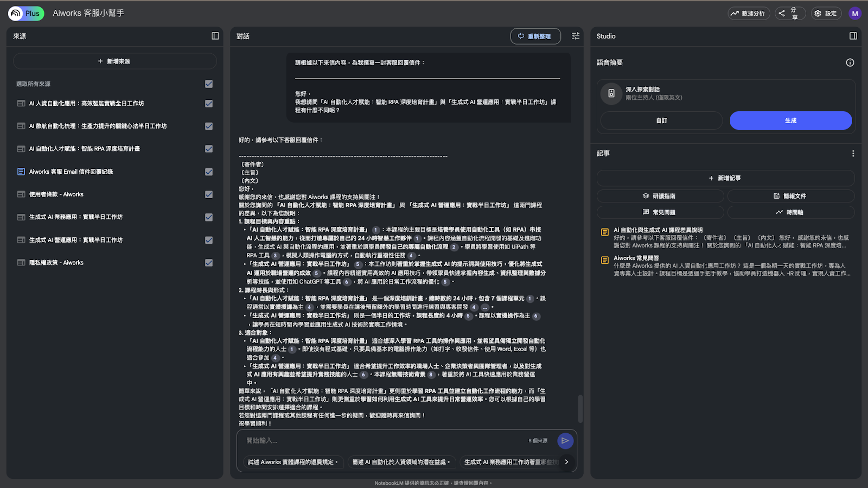The height and width of the screenshot is (488, 868).
Task: Open 語音摘要 info icon
Action: tap(850, 62)
